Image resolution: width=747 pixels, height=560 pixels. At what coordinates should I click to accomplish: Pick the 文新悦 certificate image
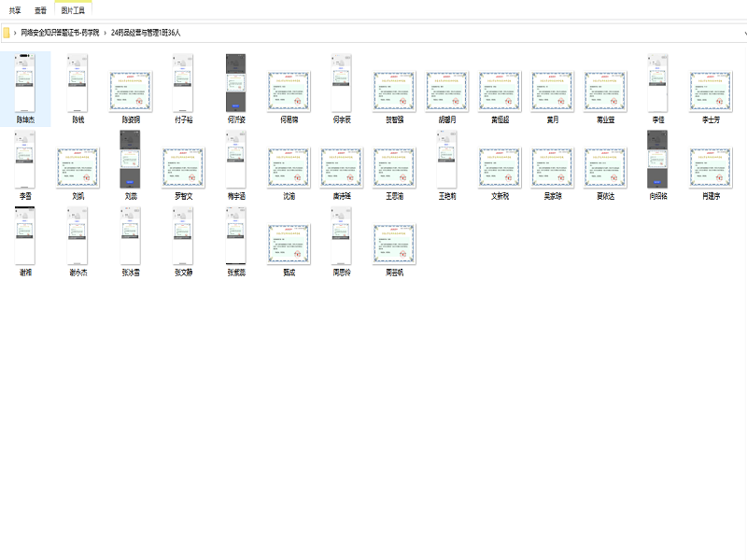[x=500, y=167]
